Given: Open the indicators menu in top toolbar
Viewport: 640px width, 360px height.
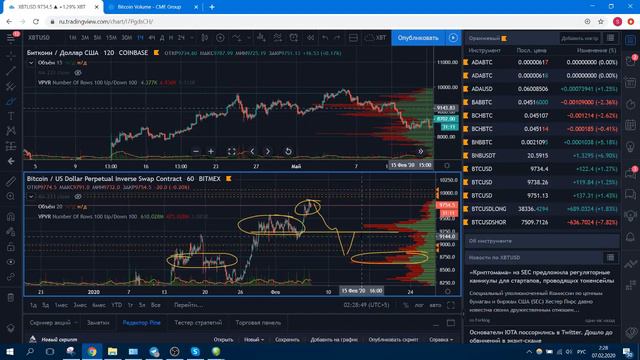Looking at the screenshot, I should tap(237, 38).
